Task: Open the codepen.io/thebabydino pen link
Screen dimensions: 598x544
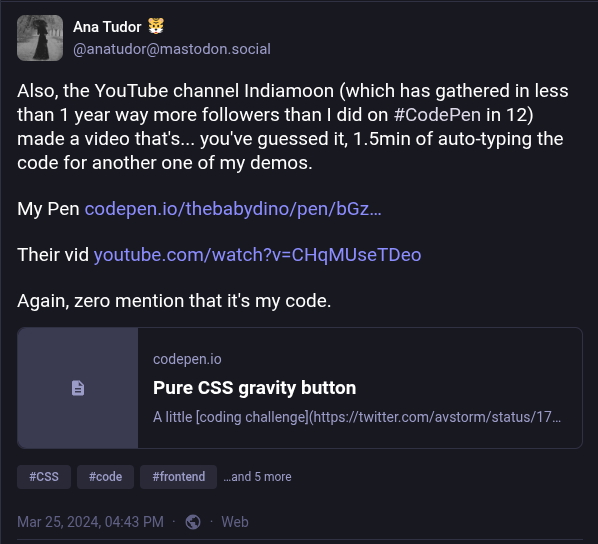Action: point(233,209)
